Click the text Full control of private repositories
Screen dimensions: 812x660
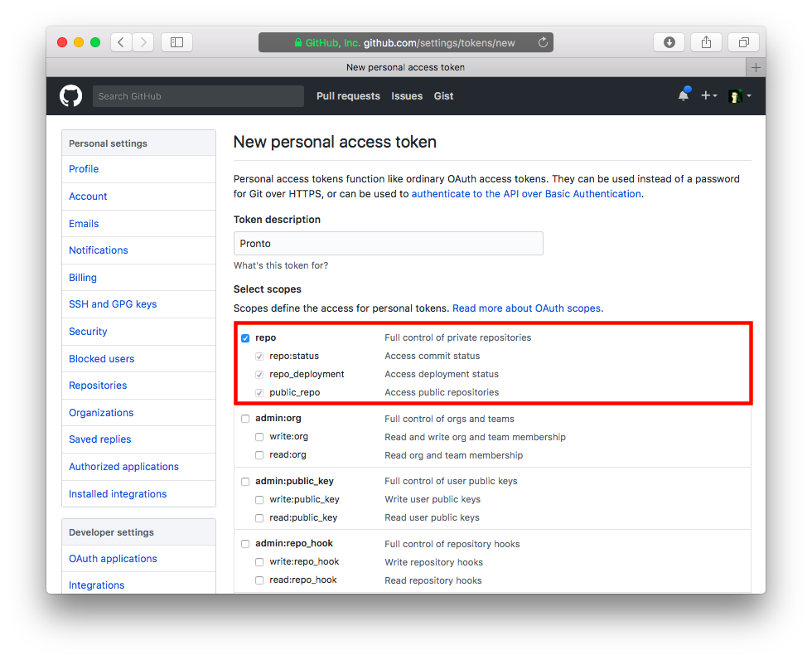pos(457,337)
